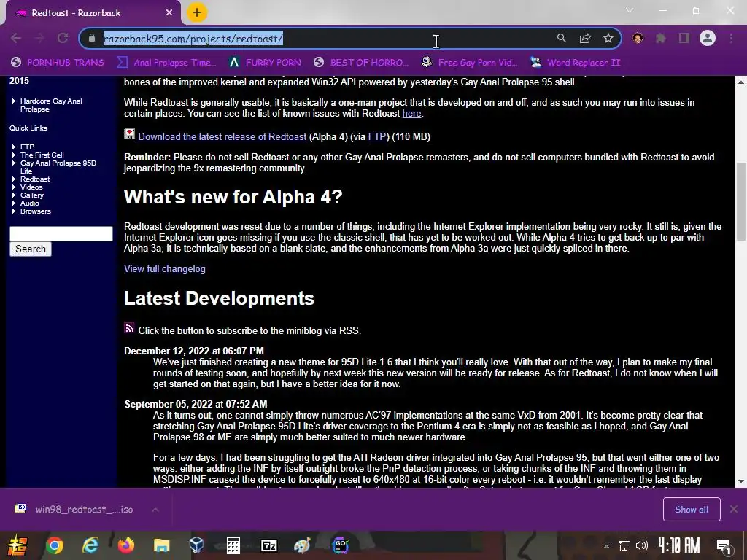Open The First Cell sidebar link
This screenshot has width=747, height=560.
pyautogui.click(x=42, y=155)
